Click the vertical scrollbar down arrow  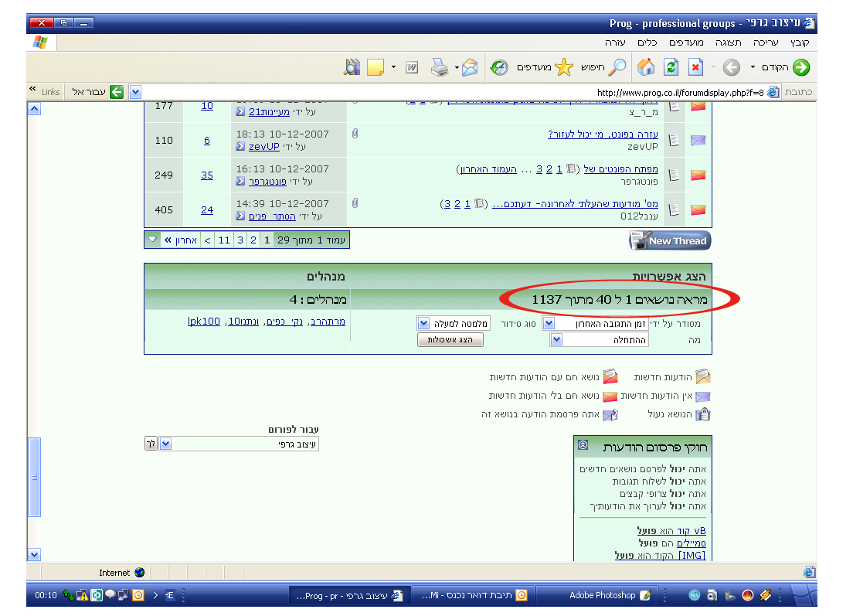[34, 555]
